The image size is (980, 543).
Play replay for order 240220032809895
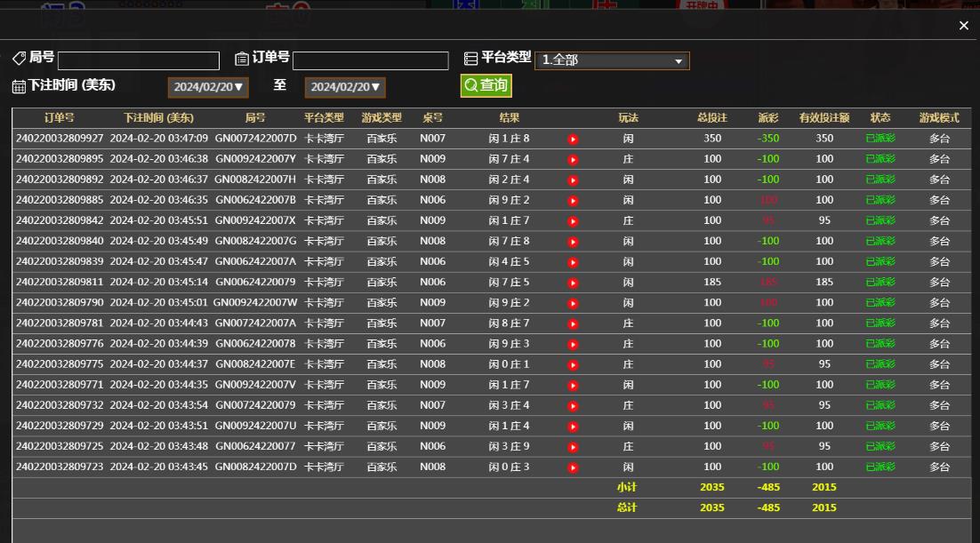(x=573, y=160)
